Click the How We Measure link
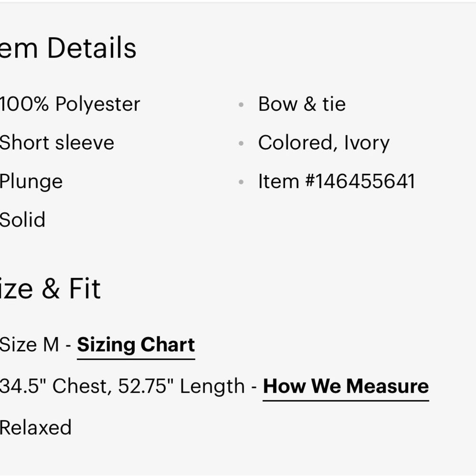Viewport: 476px width, 476px height. click(346, 386)
